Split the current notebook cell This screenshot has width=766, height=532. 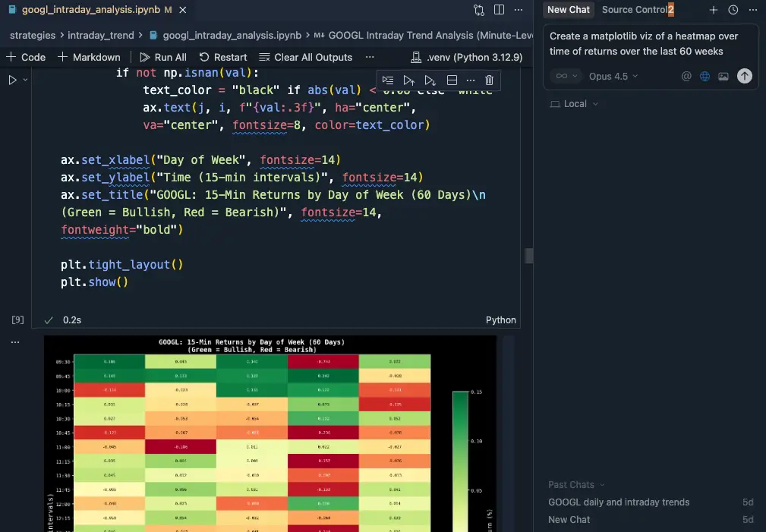point(450,80)
